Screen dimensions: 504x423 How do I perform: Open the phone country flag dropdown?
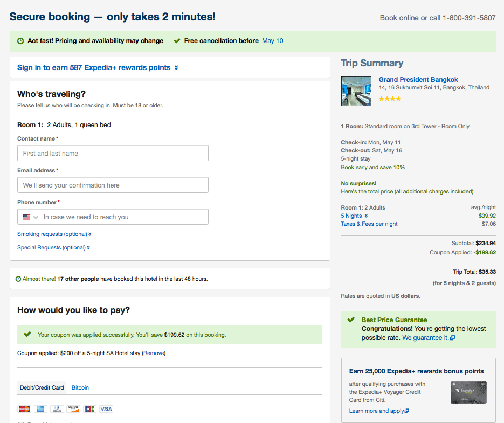31,217
